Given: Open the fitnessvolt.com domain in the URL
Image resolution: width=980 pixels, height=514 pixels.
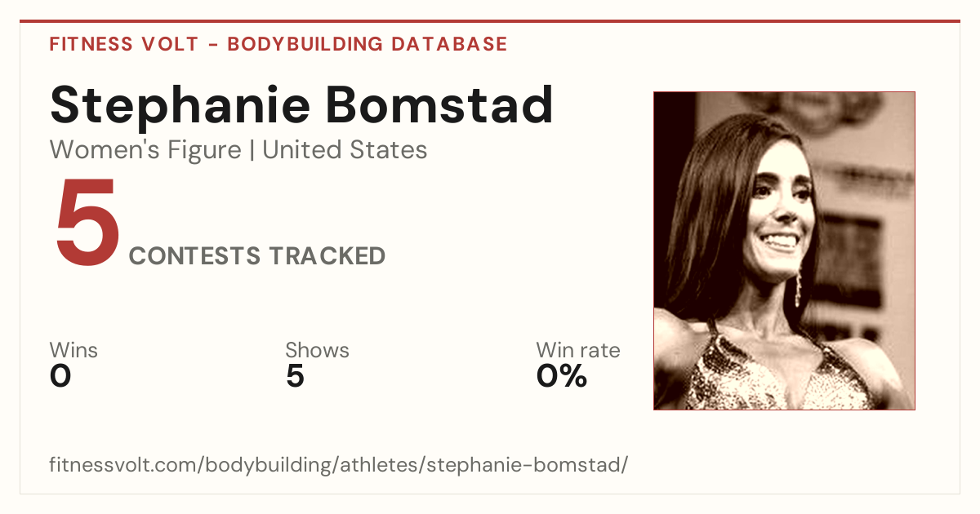Looking at the screenshot, I should [x=124, y=466].
